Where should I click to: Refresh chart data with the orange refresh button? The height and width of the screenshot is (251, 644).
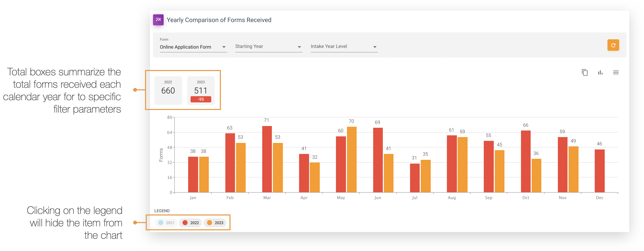[613, 45]
